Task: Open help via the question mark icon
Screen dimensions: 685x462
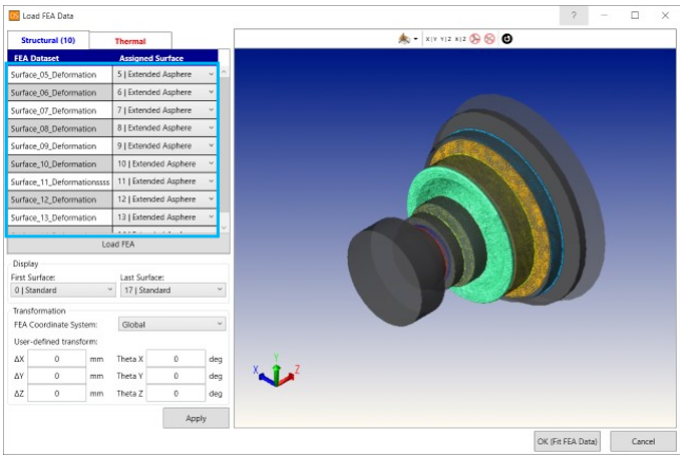Action: [x=574, y=16]
